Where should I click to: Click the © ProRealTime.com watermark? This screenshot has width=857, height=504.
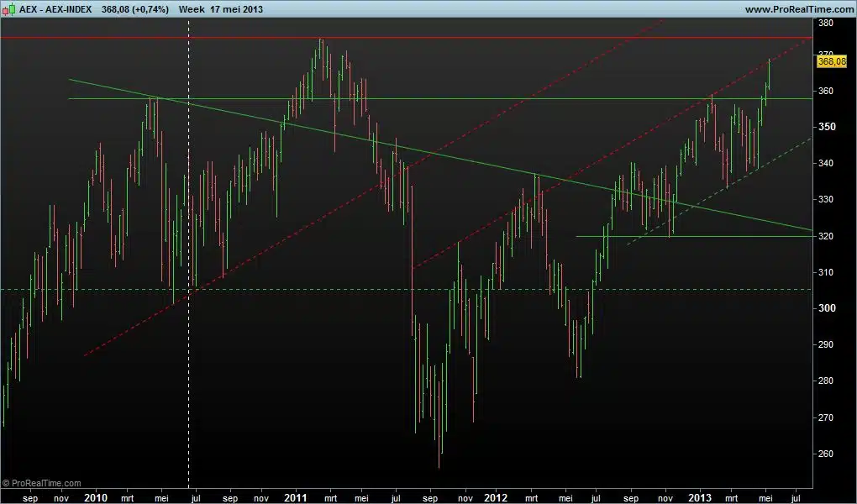tap(42, 483)
